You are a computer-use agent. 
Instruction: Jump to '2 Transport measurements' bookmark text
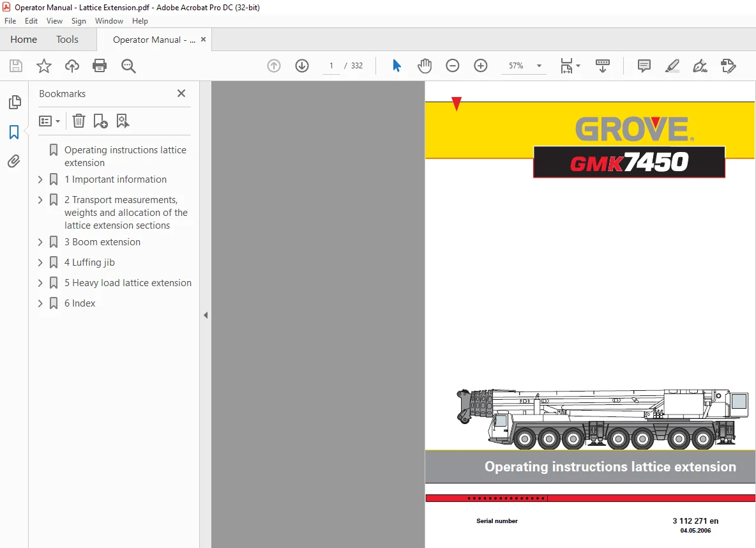coord(126,212)
